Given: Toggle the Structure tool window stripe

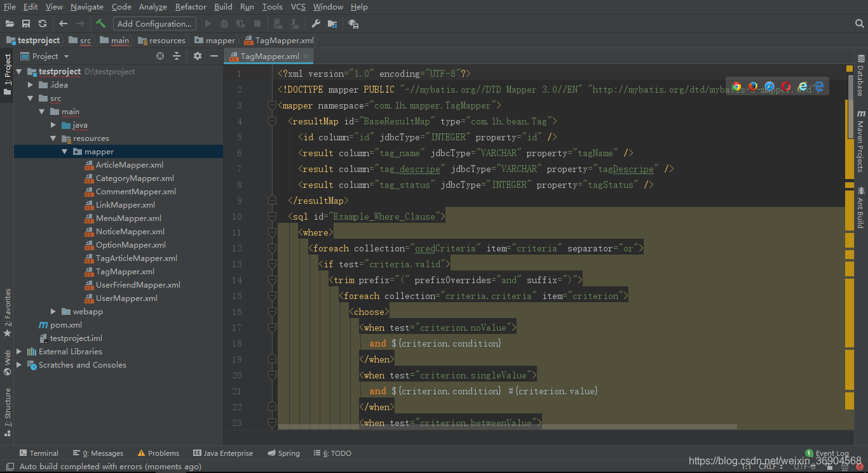Looking at the screenshot, I should (7, 412).
